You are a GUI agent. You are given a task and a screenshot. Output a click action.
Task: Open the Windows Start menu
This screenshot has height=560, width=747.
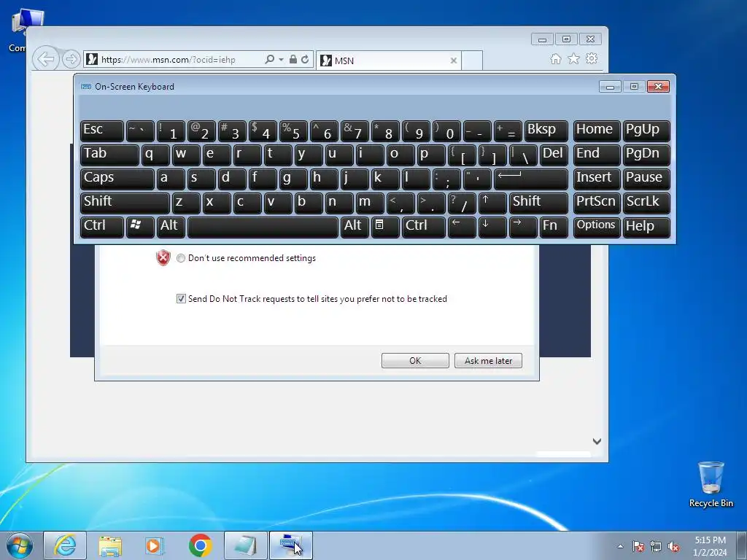coord(20,545)
